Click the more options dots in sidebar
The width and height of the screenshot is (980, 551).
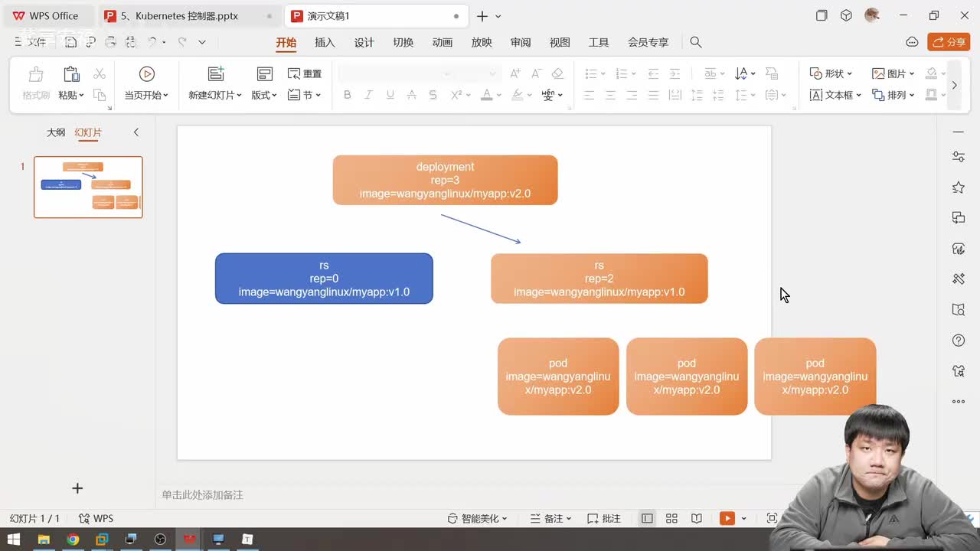click(x=959, y=401)
